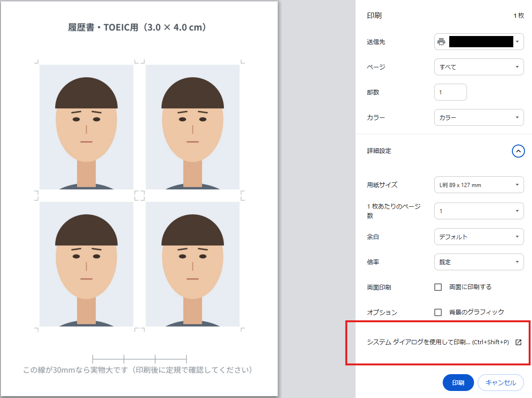This screenshot has width=532, height=398.
Task: Click the 1 枚 sheet count text
Action: point(519,15)
